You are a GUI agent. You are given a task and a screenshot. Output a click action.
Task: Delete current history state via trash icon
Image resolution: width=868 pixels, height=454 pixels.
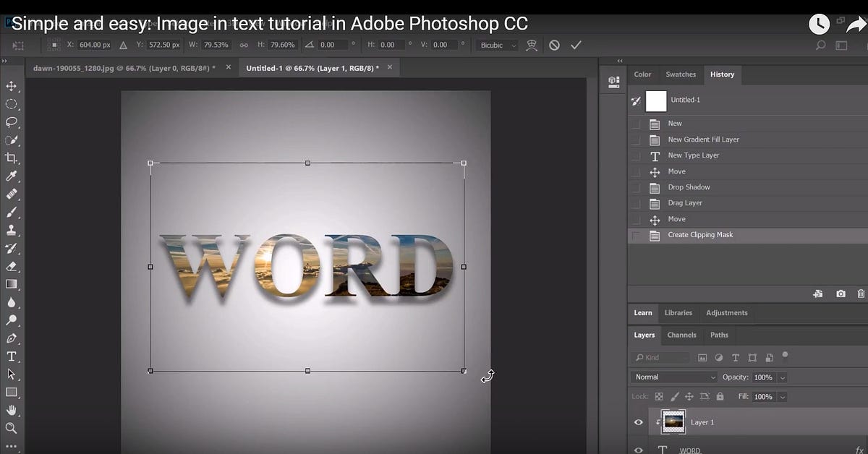coord(861,294)
